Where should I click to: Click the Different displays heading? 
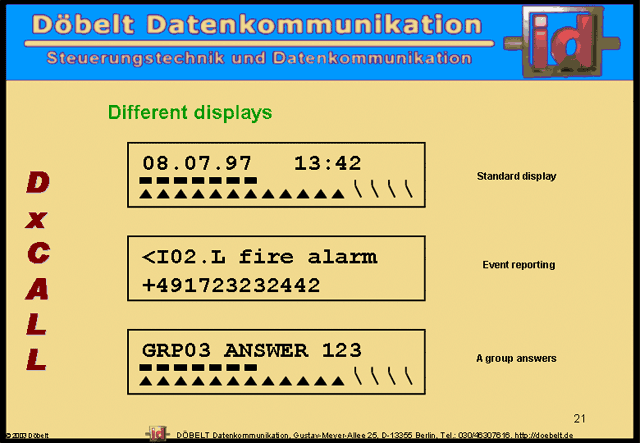pos(190,113)
